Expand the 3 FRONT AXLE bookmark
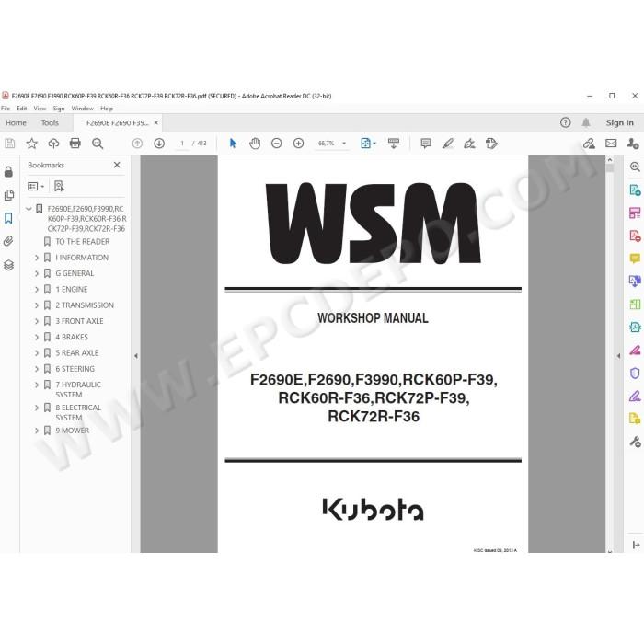The height and width of the screenshot is (644, 644). pyautogui.click(x=37, y=321)
